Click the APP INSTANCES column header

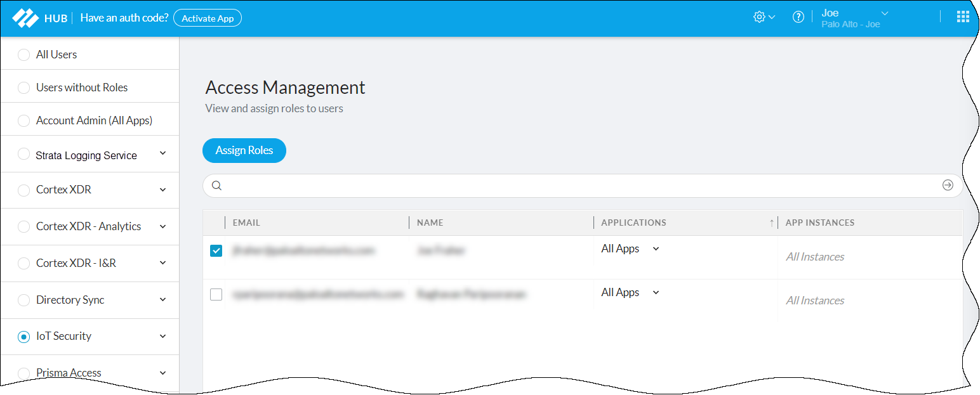coord(820,223)
